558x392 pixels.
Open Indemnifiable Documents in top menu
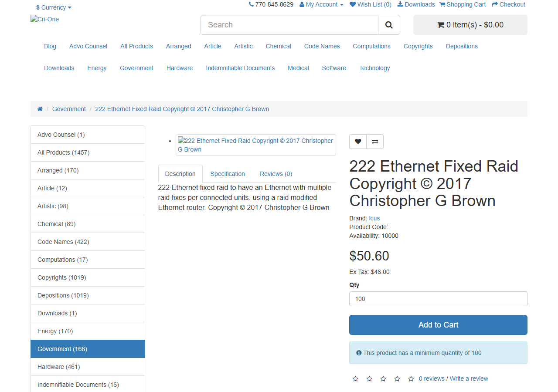pos(240,68)
